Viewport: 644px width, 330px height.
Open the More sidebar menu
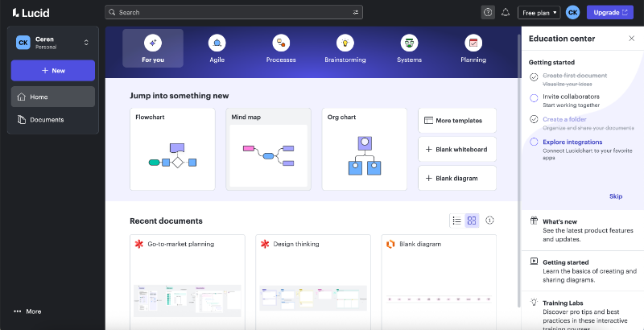27,311
